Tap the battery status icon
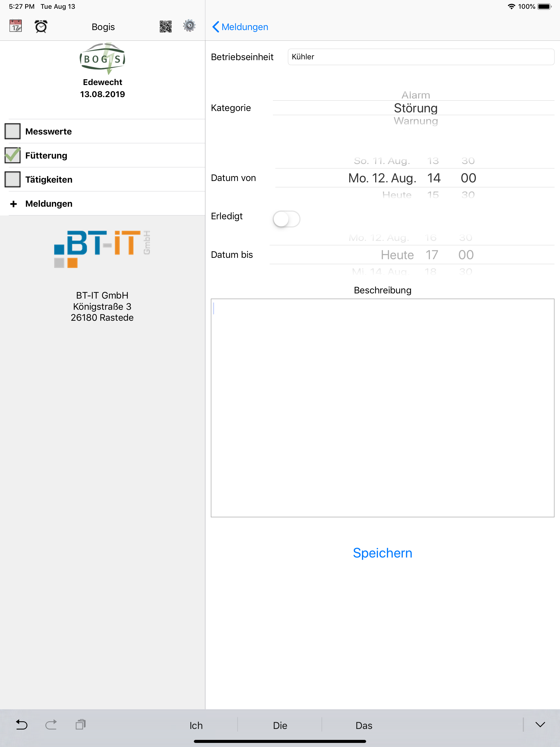This screenshot has width=560, height=747. (x=544, y=6)
